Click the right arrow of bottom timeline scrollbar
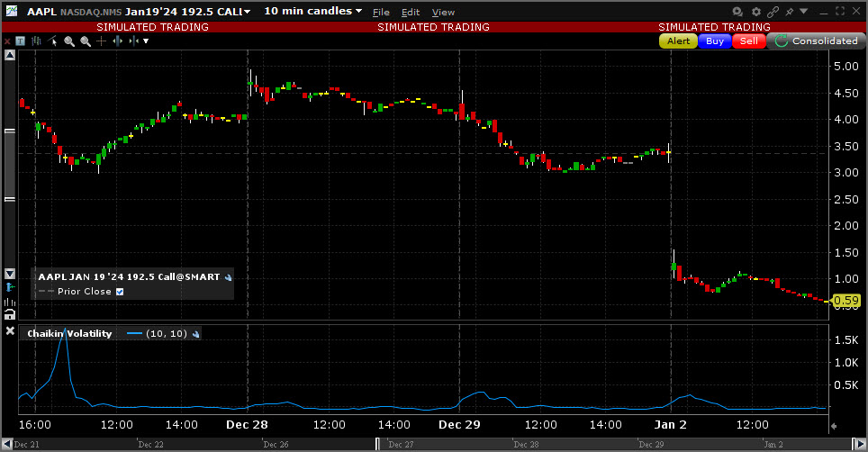Viewport: 868px width, 452px height. click(860, 444)
